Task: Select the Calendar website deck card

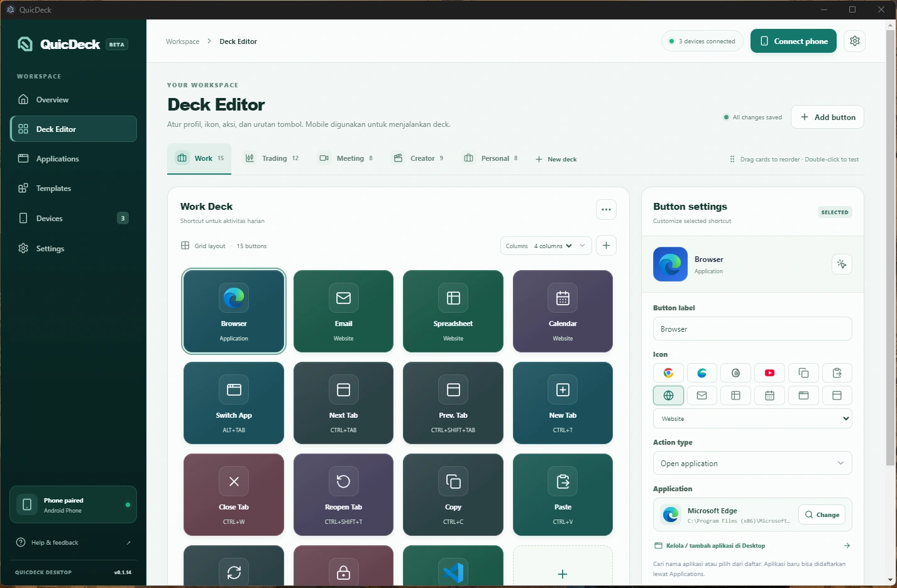Action: pyautogui.click(x=563, y=311)
